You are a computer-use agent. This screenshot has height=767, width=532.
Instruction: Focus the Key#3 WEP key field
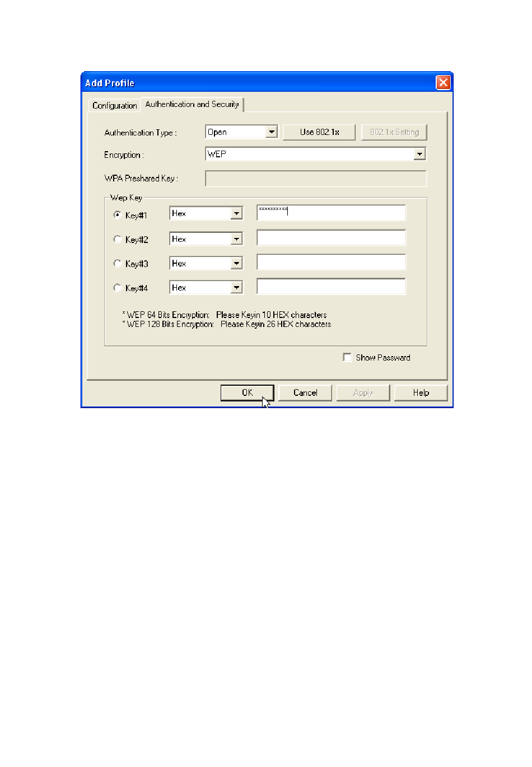pos(331,263)
